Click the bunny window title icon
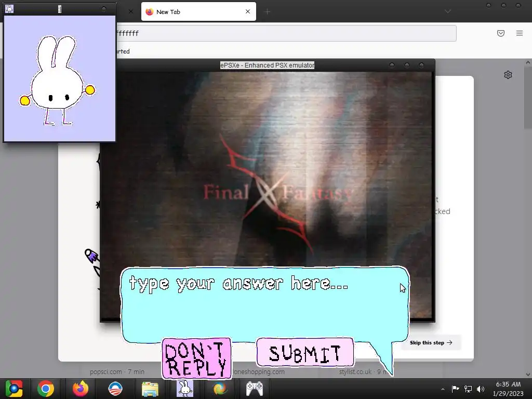The height and width of the screenshot is (399, 532). click(x=9, y=9)
